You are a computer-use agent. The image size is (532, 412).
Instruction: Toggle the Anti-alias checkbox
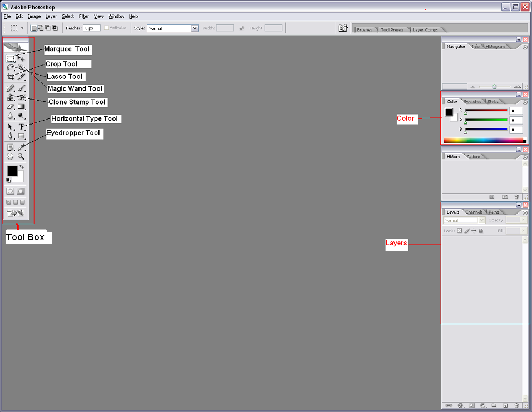pyautogui.click(x=106, y=28)
